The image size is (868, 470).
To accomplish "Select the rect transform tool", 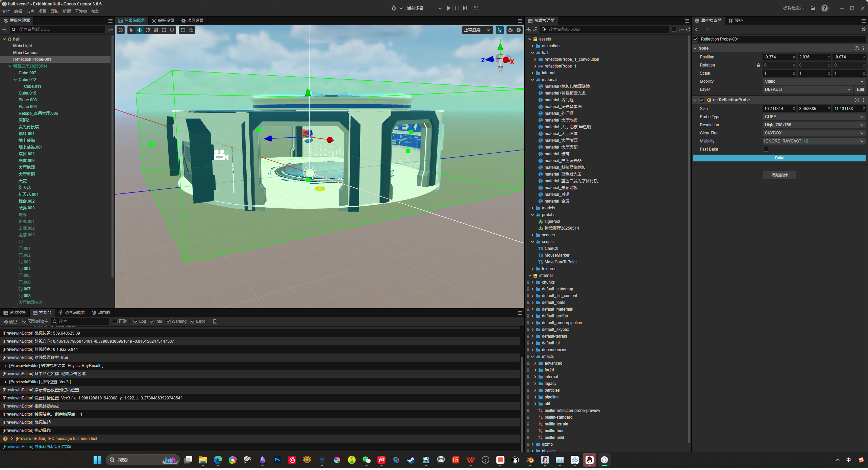I will coord(164,30).
